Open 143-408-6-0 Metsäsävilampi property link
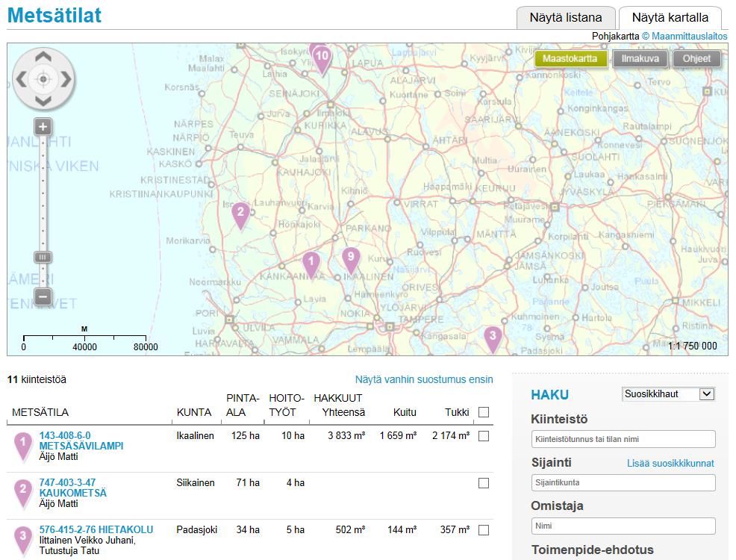The image size is (736, 560). (x=81, y=441)
